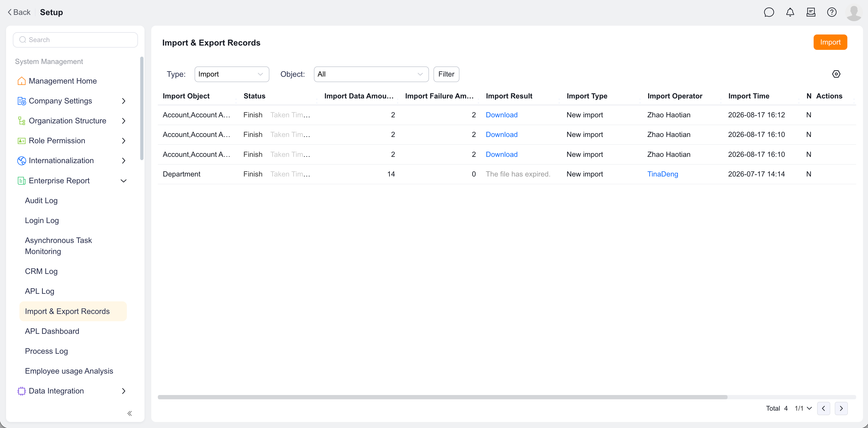Viewport: 868px width, 428px height.
Task: Click the Enterprise Report icon
Action: [x=22, y=181]
